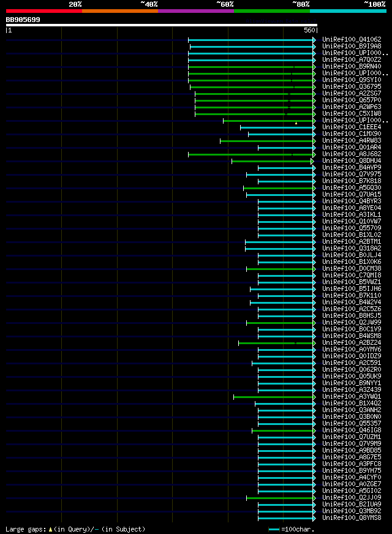Select the UniRef100_Q8DHU4 label
The height and width of the screenshot is (534, 392).
pos(352,160)
